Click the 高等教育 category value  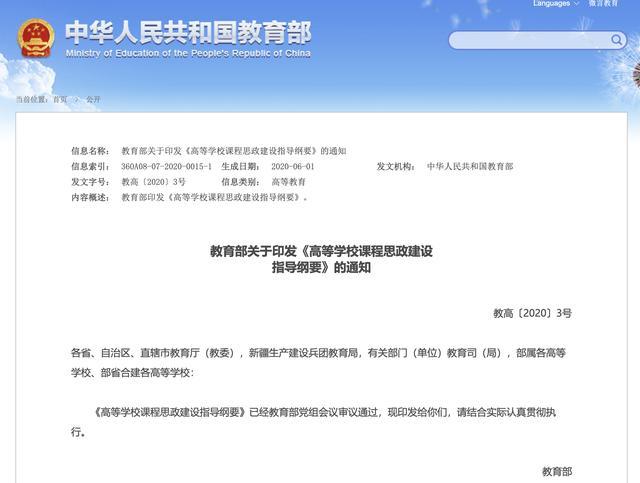coord(289,182)
